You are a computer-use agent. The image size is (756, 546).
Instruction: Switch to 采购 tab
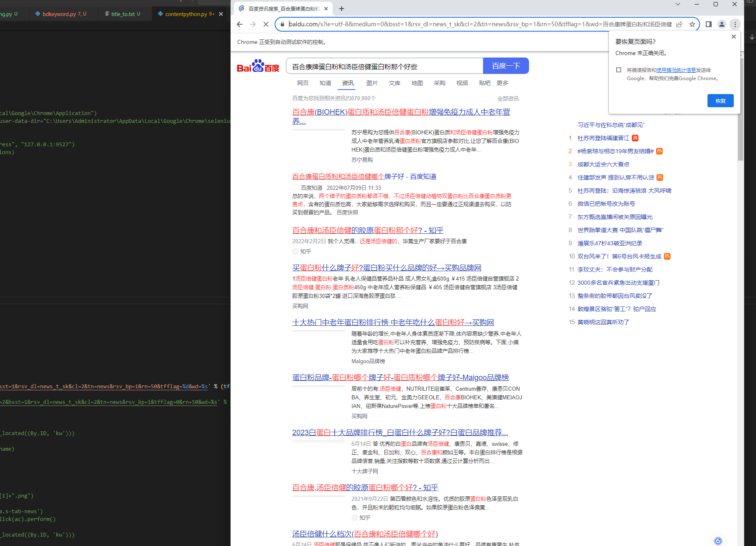click(439, 83)
